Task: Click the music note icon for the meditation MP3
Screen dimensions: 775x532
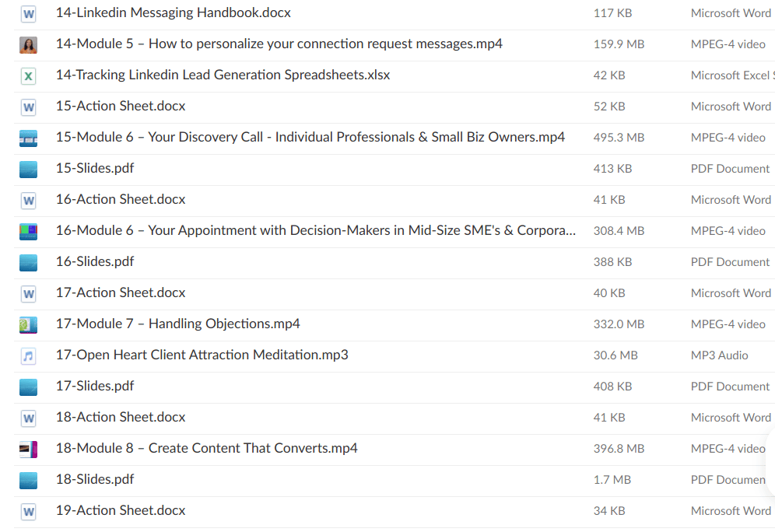Action: 29,355
